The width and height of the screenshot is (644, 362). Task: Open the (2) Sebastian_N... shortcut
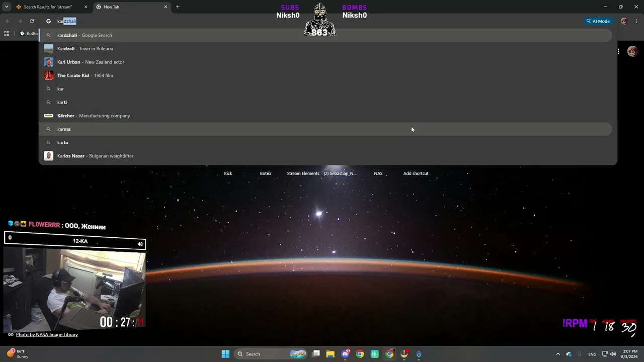coord(340,173)
